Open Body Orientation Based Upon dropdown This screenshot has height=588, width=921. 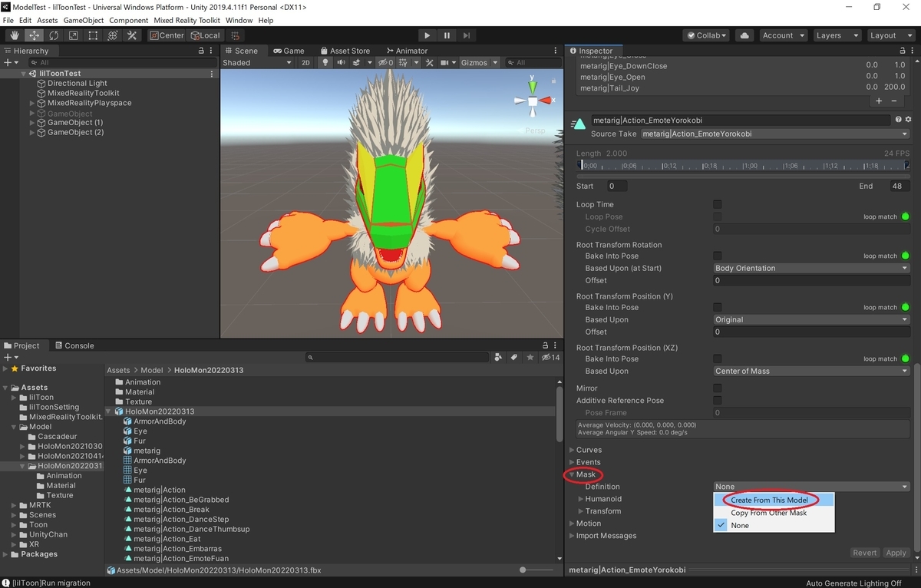tap(811, 268)
